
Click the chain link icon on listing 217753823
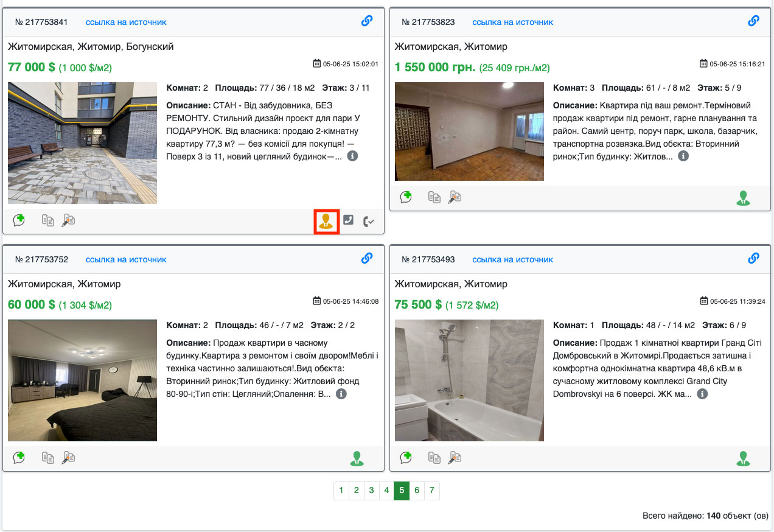point(753,21)
